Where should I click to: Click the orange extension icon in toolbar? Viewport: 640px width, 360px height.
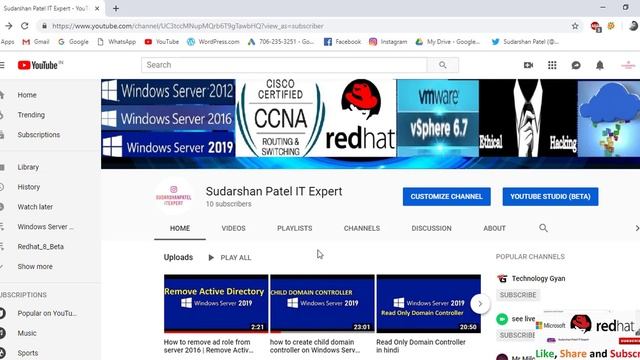611,26
